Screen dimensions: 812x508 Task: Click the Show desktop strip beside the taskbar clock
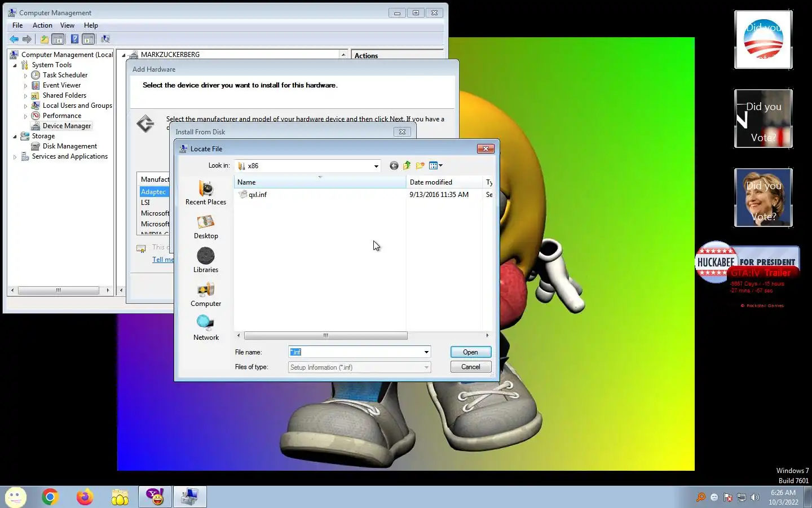tap(808, 497)
